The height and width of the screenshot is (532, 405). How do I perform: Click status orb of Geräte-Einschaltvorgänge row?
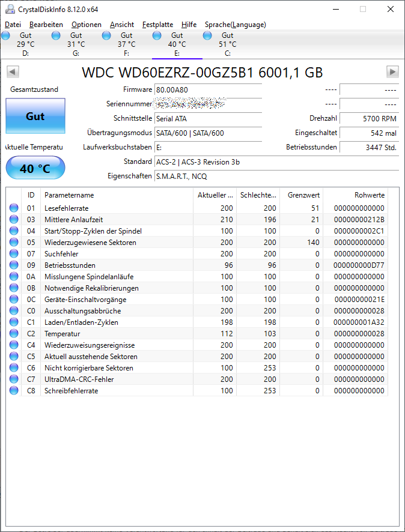(x=14, y=300)
